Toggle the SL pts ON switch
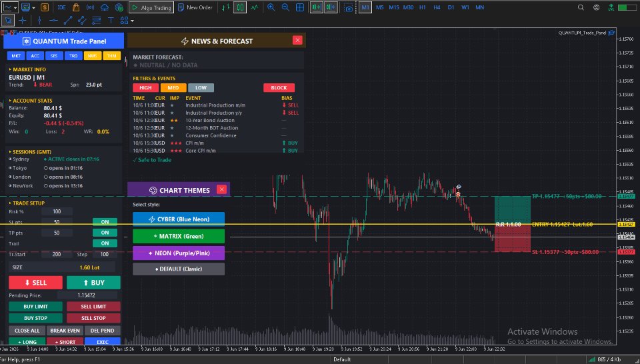The image size is (640, 364). (x=105, y=222)
